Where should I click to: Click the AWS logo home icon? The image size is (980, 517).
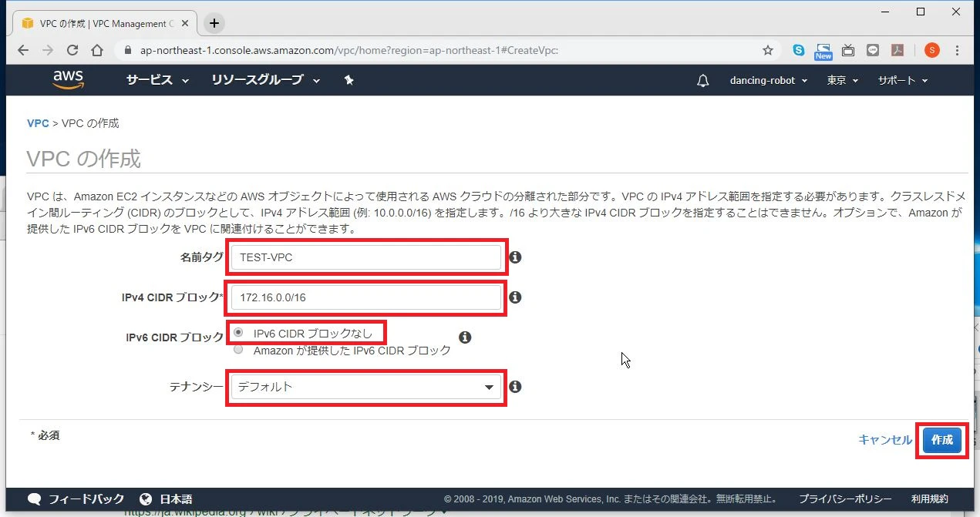[x=69, y=80]
